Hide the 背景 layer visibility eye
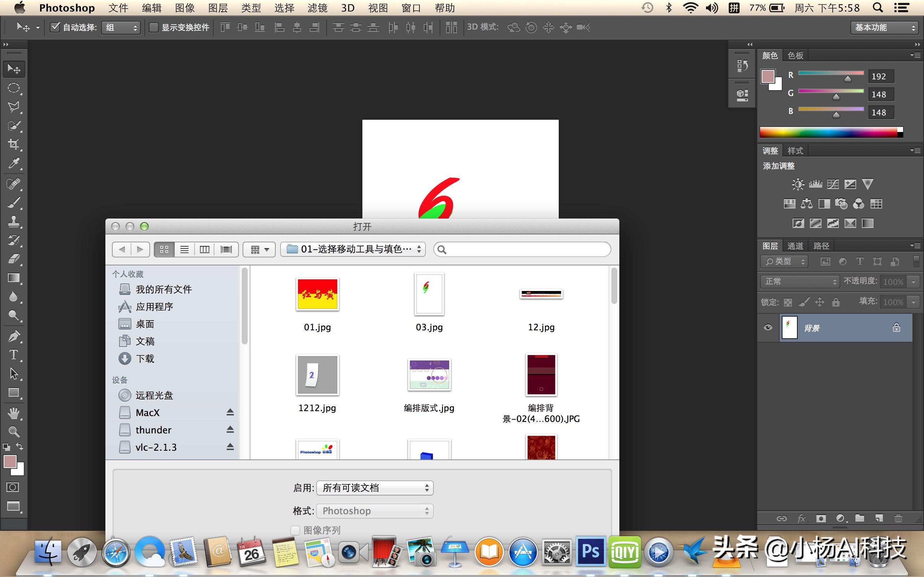Screen dimensions: 924x577 [x=768, y=328]
